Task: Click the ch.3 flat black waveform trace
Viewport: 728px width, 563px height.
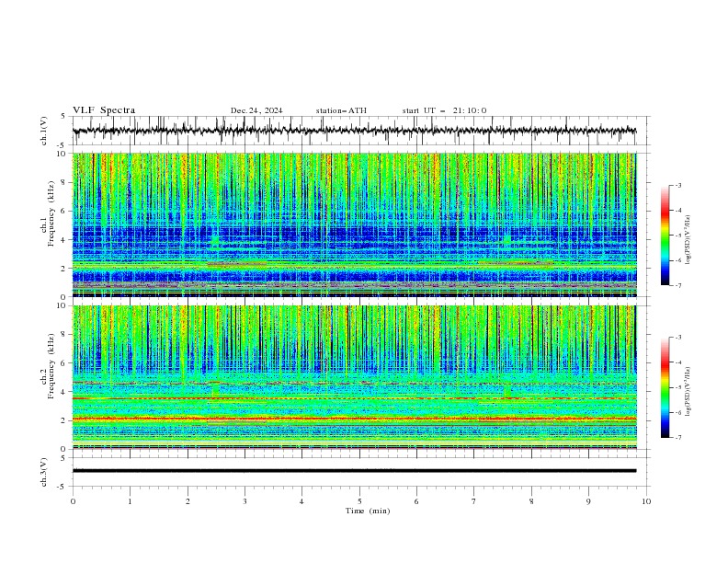Action: (354, 471)
